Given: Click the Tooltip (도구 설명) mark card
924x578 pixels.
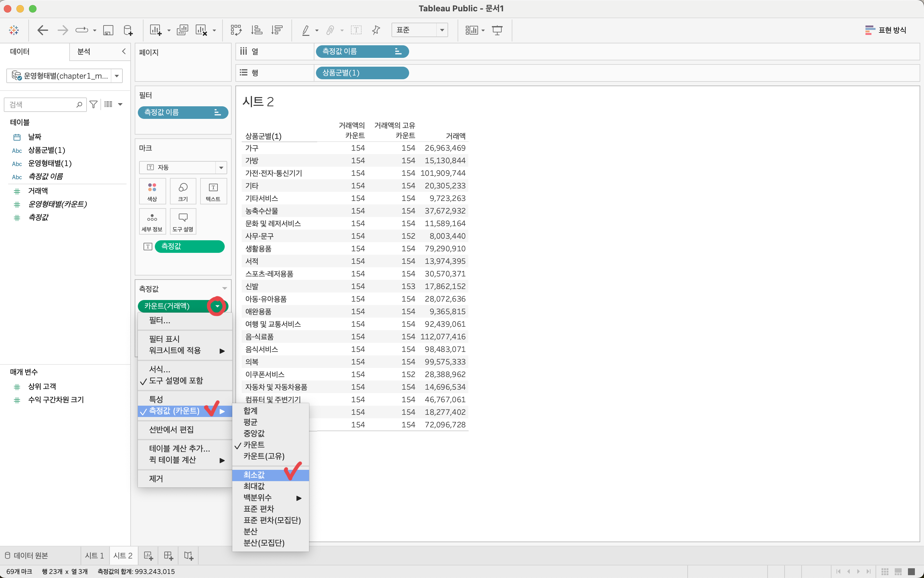Looking at the screenshot, I should coord(183,222).
